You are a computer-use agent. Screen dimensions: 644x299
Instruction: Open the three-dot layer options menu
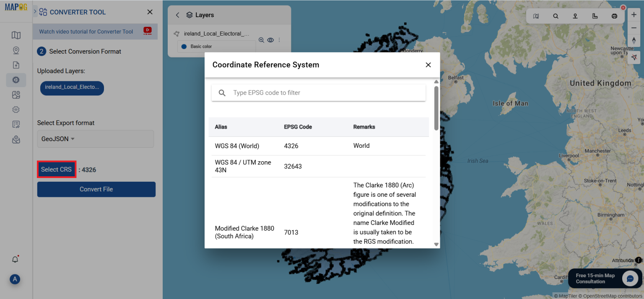(x=279, y=40)
